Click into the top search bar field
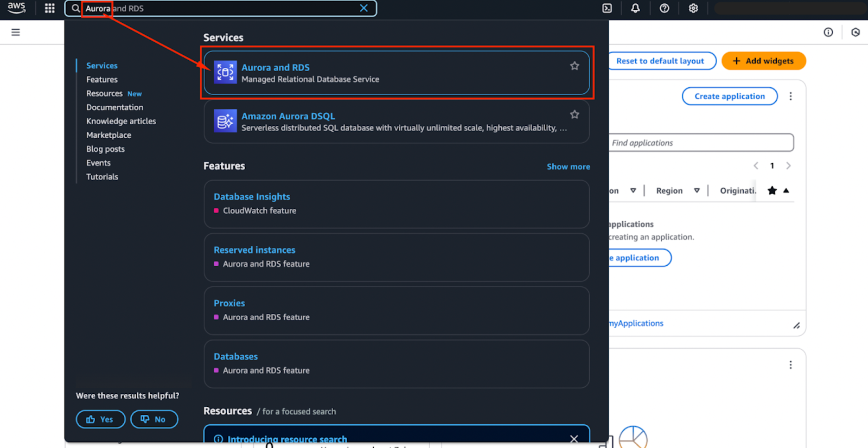The width and height of the screenshot is (868, 448). (220, 8)
